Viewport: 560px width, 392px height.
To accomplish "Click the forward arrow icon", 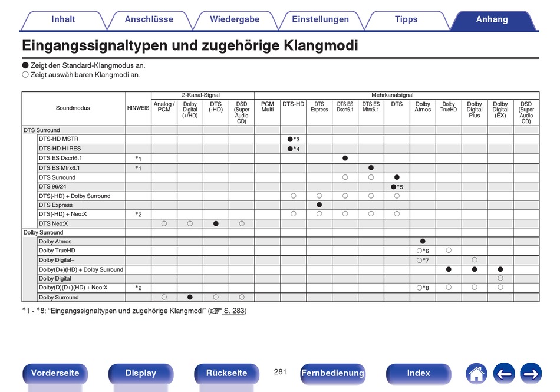I will coord(531,374).
